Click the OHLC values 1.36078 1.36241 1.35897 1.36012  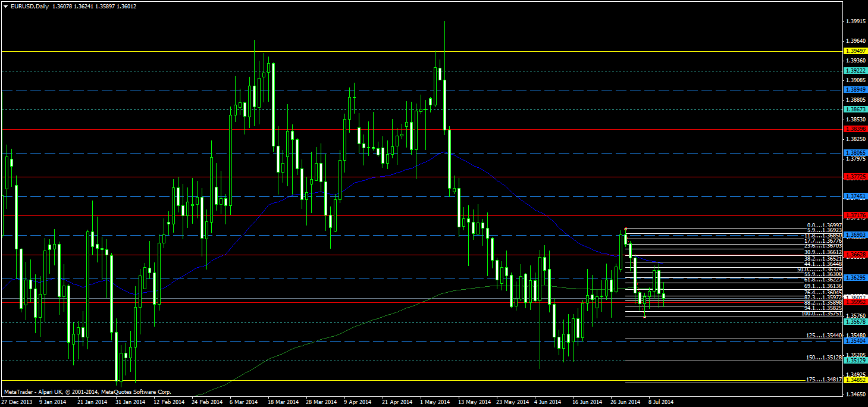pos(95,6)
